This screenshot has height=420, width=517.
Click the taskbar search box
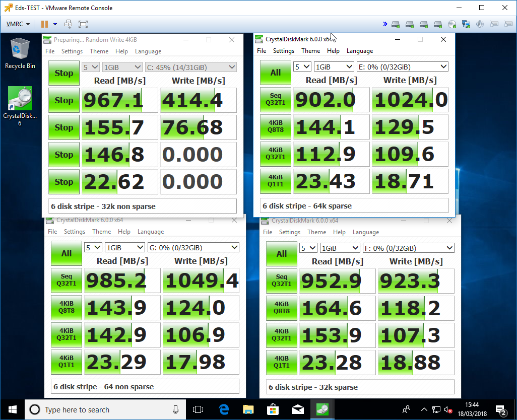pos(105,409)
